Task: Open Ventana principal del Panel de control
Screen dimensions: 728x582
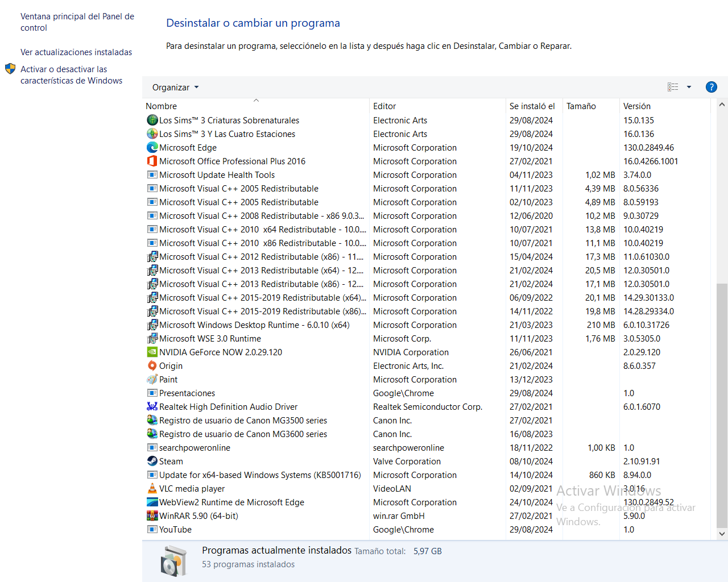Action: 77,22
